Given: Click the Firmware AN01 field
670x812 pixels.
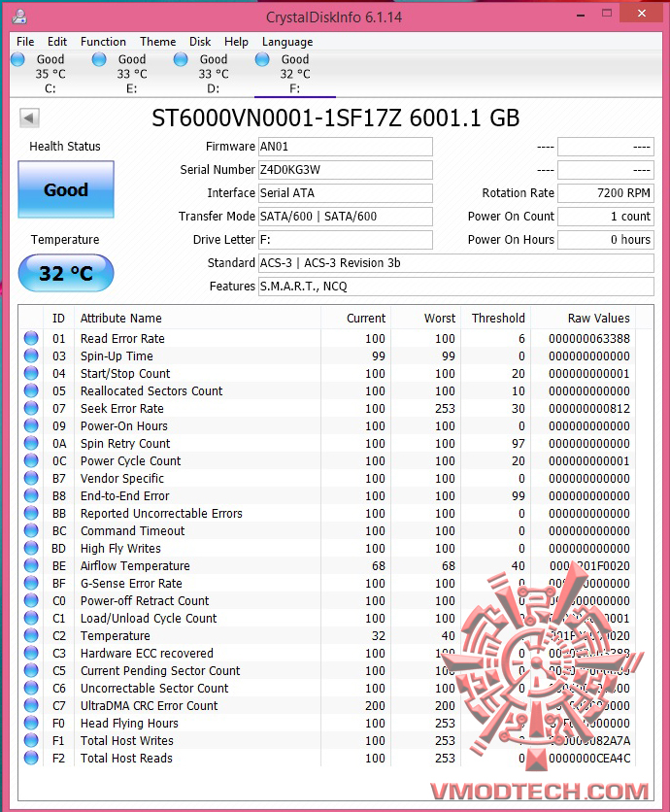Looking at the screenshot, I should tap(346, 147).
